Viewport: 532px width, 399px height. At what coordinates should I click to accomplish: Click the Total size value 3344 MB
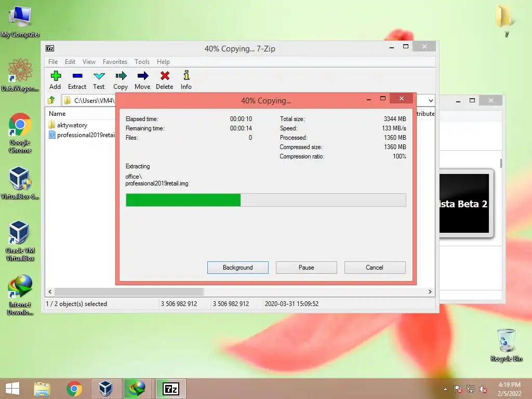[395, 119]
